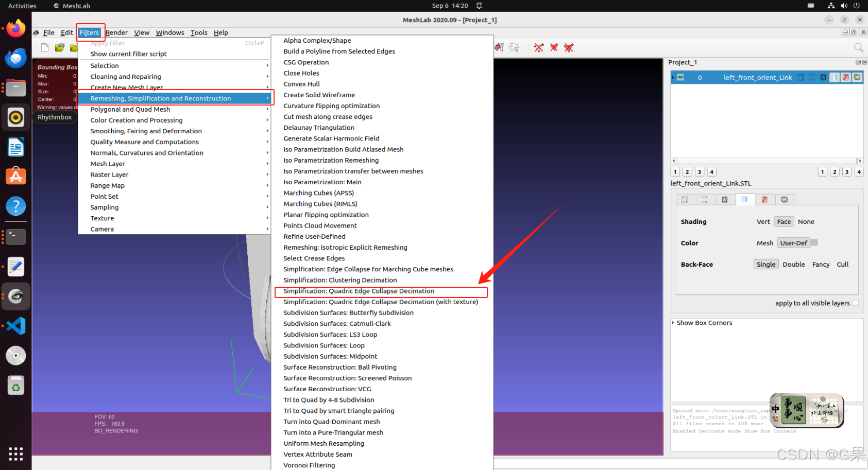
Task: Choose Close Holes filter
Action: 382,74
